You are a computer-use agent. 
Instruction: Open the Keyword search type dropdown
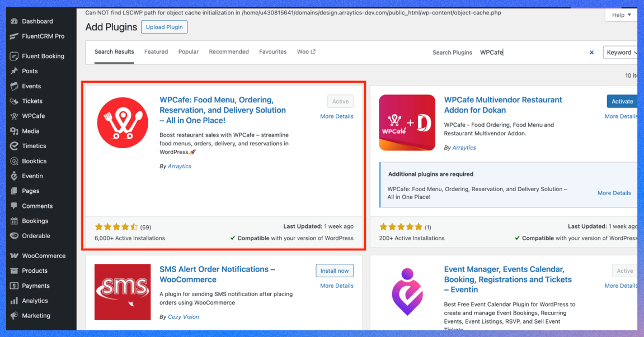(x=621, y=53)
